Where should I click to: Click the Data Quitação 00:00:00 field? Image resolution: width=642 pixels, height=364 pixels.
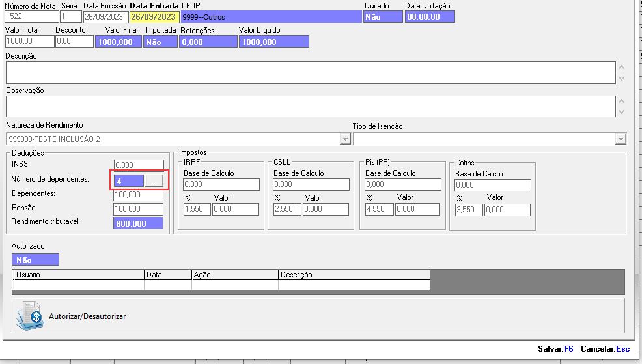430,17
